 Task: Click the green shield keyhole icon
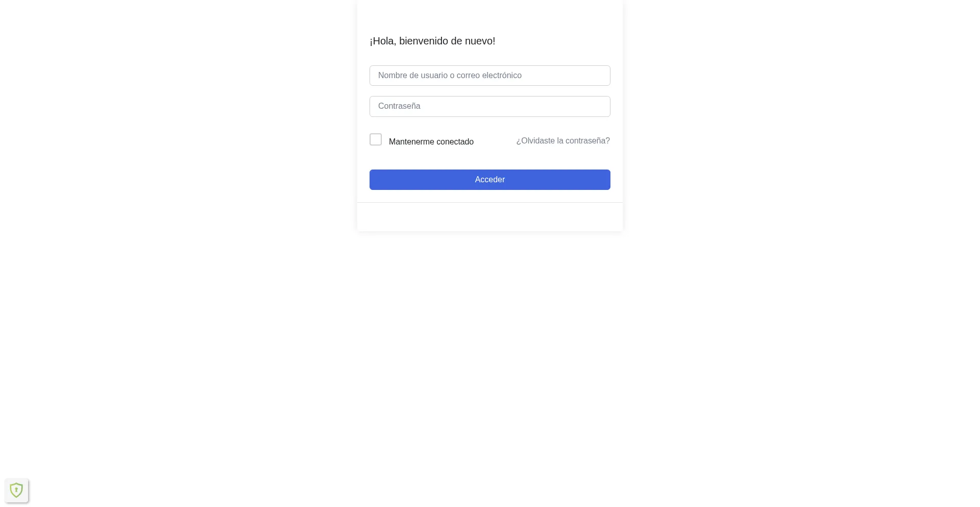click(16, 490)
